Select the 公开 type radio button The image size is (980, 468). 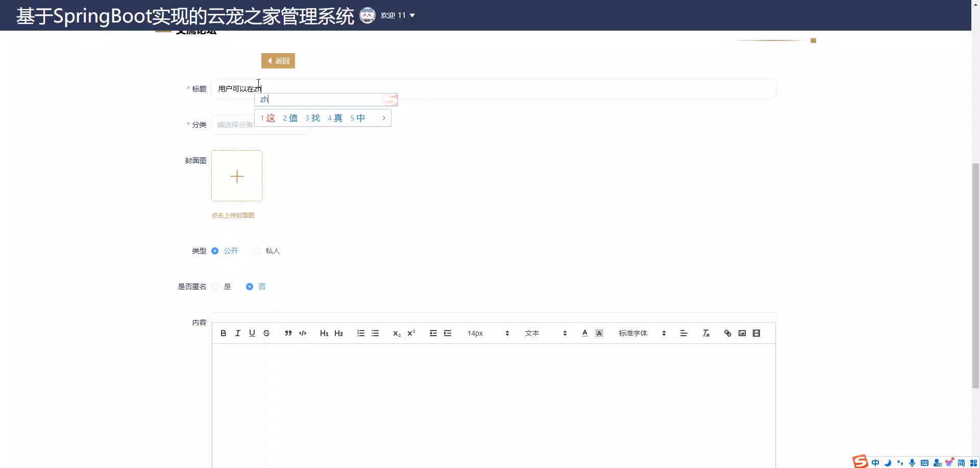point(225,251)
